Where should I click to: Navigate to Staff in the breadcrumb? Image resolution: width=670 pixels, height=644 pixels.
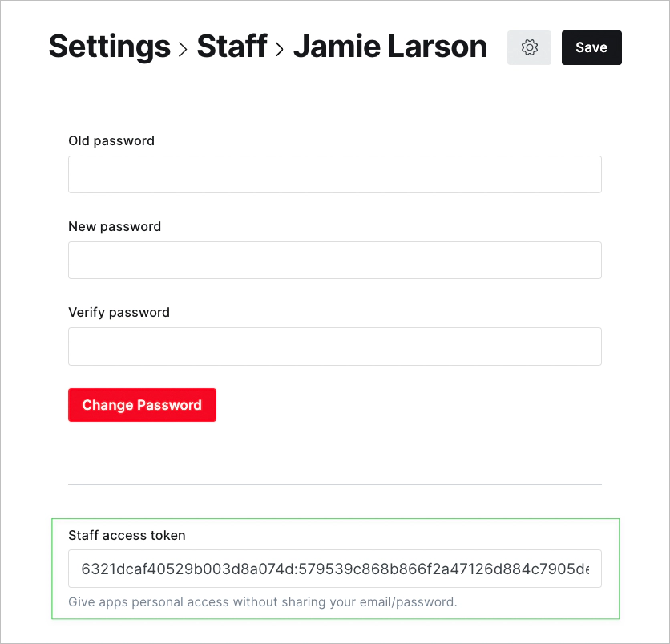[x=232, y=47]
